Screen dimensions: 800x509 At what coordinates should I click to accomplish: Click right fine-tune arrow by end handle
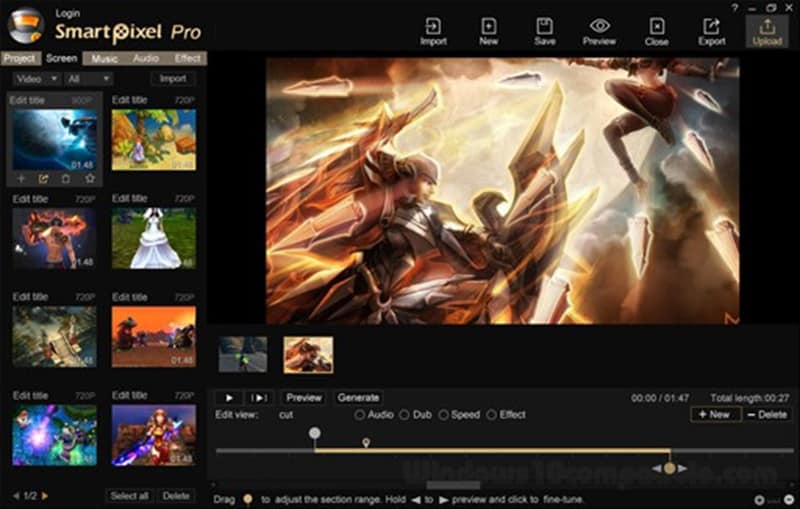click(682, 468)
